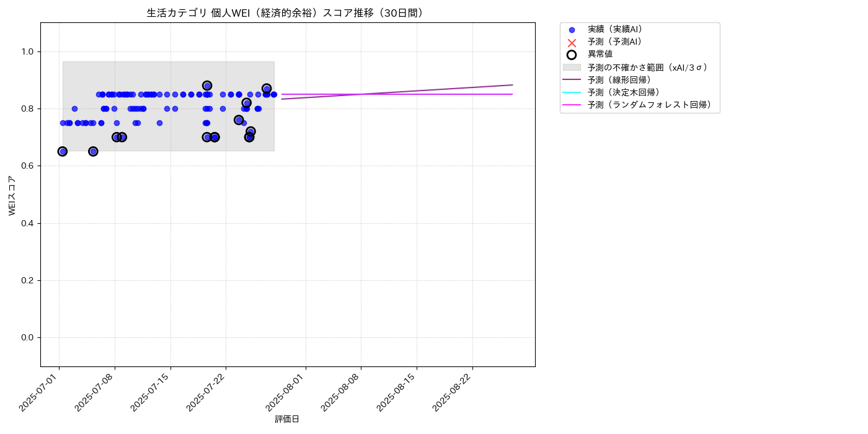The image size is (868, 434).
Task: Click the highest outlier circle near 0.88 around 07-19
Action: [207, 86]
